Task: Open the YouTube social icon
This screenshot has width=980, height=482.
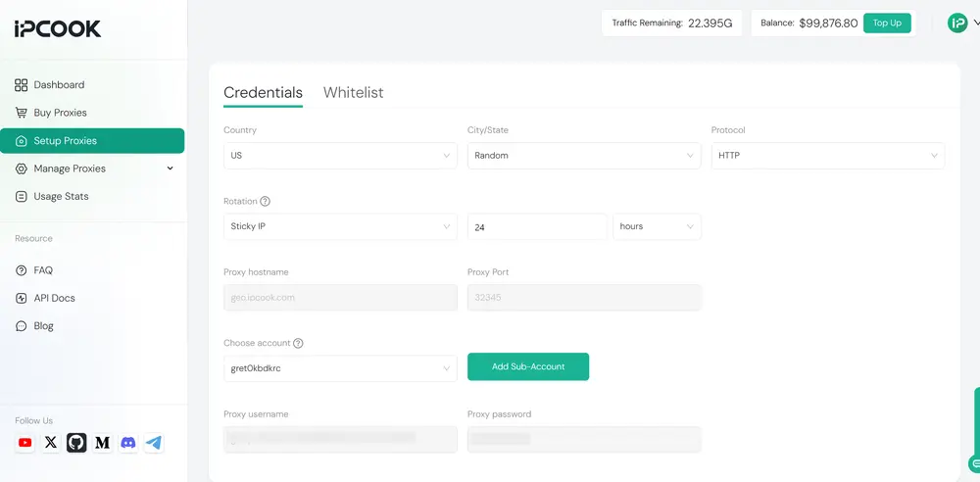Action: [25, 443]
